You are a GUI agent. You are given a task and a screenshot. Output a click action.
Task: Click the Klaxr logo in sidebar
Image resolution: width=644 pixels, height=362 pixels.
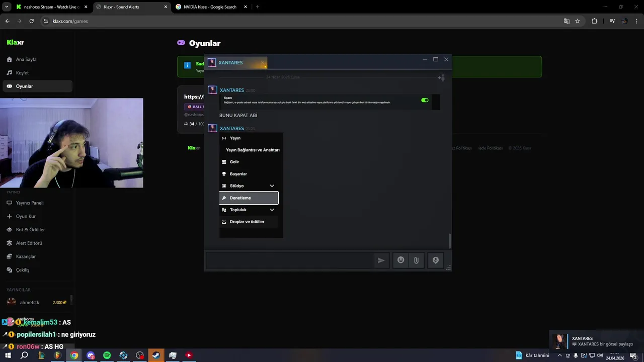point(16,42)
